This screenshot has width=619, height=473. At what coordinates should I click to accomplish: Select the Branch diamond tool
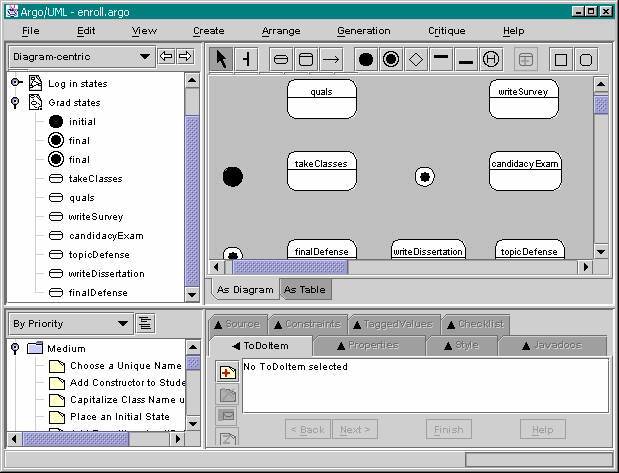(x=416, y=60)
